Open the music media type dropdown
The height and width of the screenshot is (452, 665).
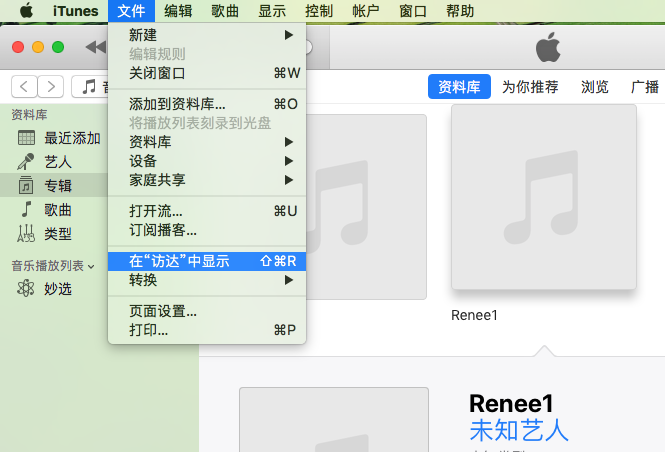(90, 86)
